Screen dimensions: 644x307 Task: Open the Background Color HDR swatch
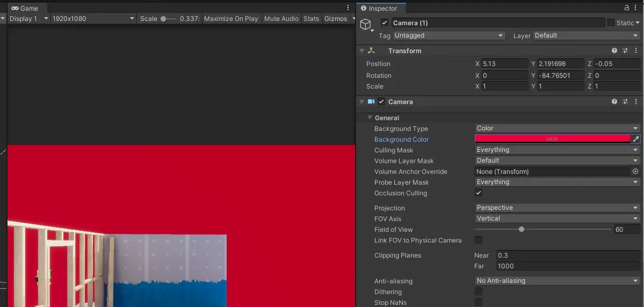(553, 139)
